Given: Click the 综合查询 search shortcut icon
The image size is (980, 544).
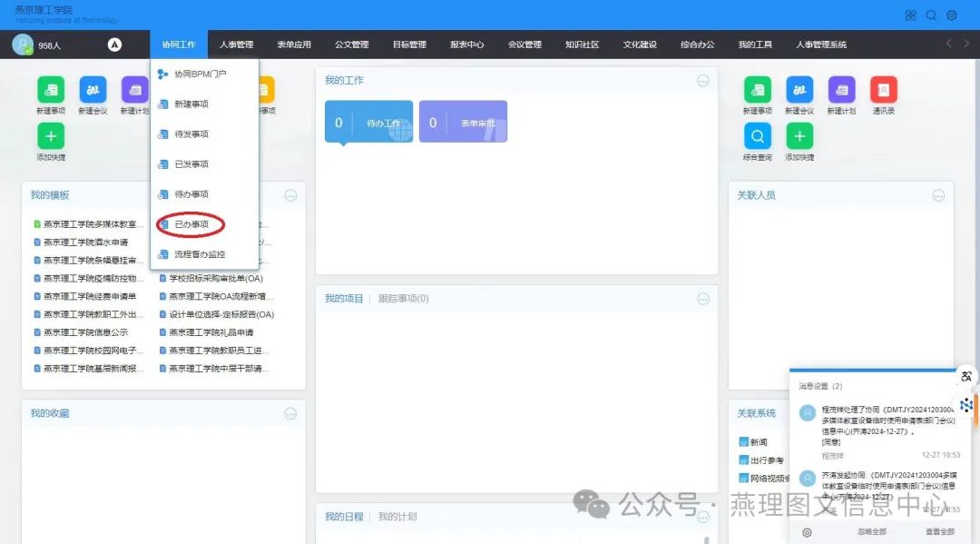Looking at the screenshot, I should [757, 136].
